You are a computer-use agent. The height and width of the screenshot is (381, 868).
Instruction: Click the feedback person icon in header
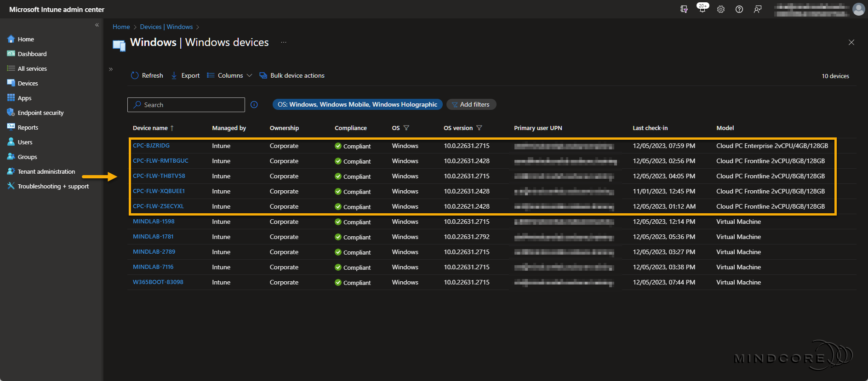[757, 9]
